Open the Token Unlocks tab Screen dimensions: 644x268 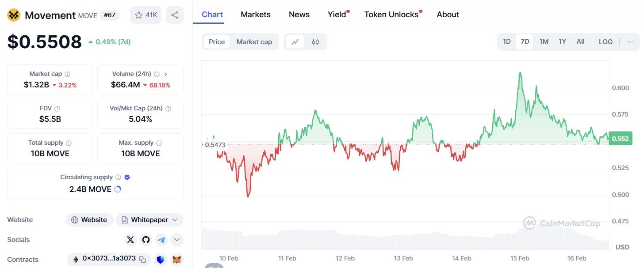[x=391, y=14]
